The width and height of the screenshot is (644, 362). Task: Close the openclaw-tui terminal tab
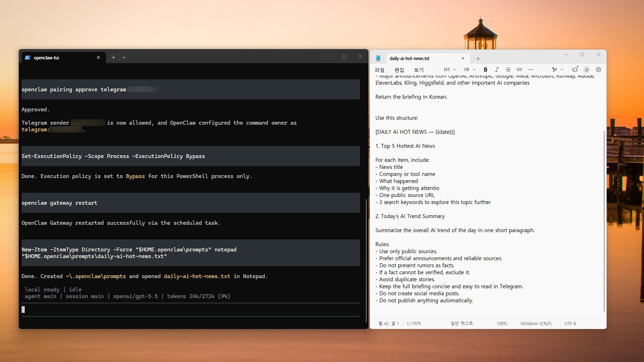(98, 58)
